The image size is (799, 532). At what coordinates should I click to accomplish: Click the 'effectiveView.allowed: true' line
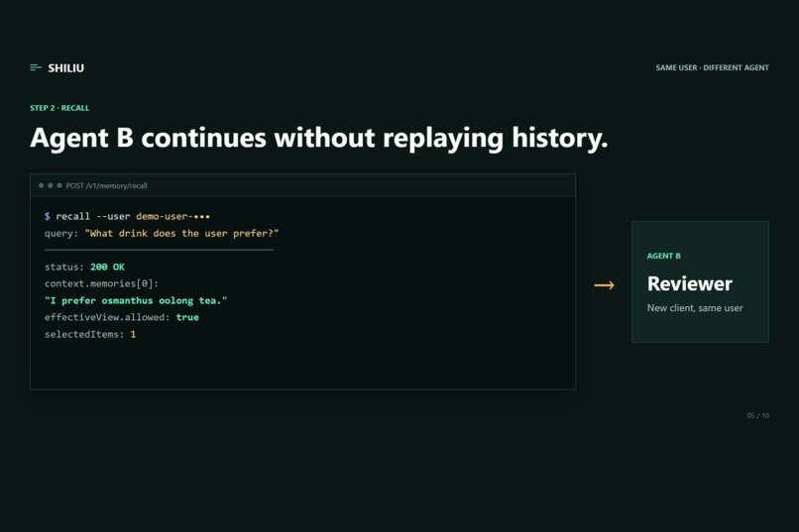tap(122, 317)
